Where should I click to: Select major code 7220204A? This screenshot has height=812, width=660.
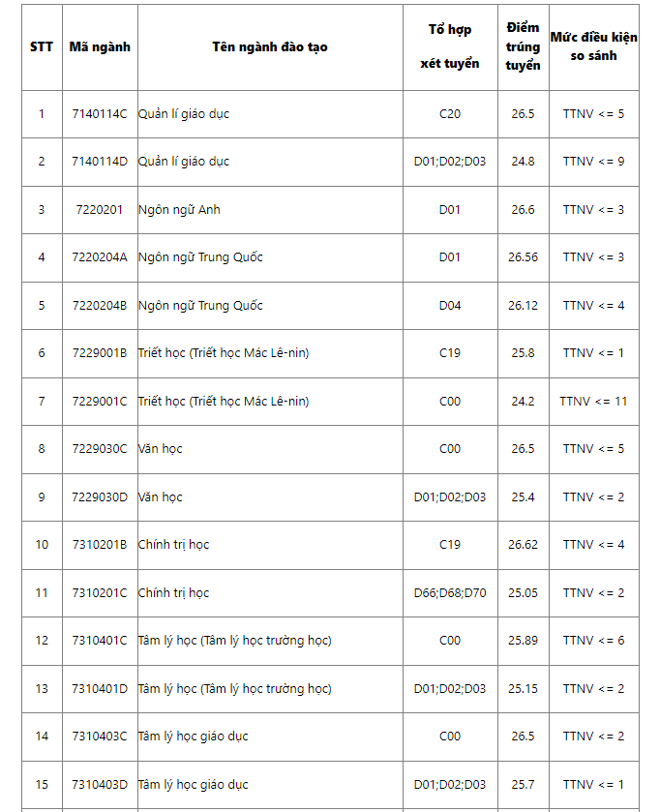(100, 257)
